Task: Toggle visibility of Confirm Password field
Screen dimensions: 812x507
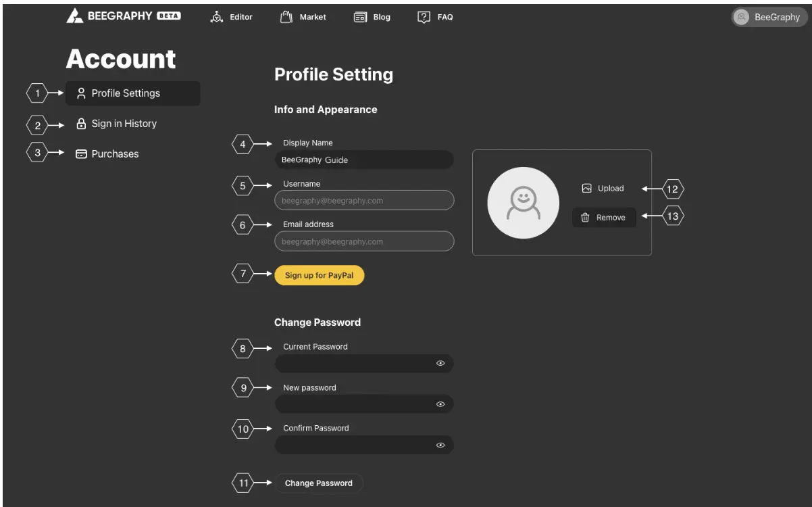Action: (441, 445)
